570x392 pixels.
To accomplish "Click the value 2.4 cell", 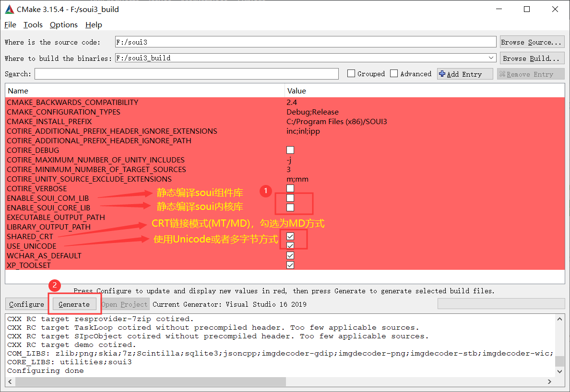I will tap(292, 103).
